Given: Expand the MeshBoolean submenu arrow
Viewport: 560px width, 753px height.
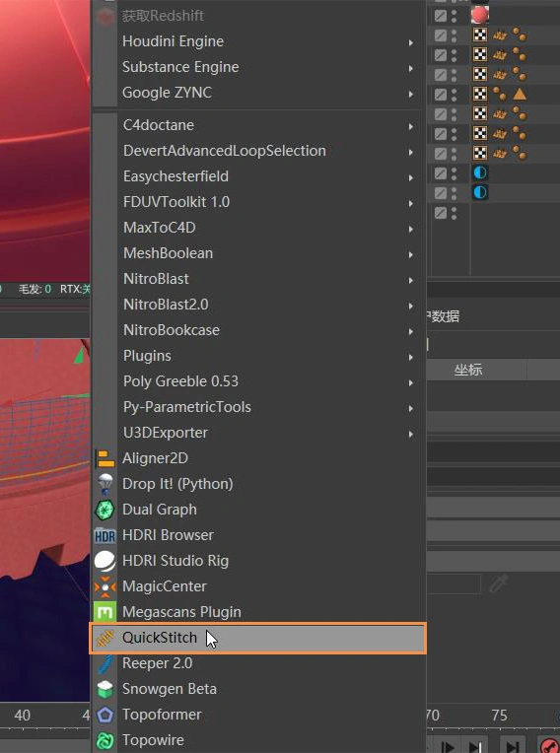Looking at the screenshot, I should pos(411,255).
